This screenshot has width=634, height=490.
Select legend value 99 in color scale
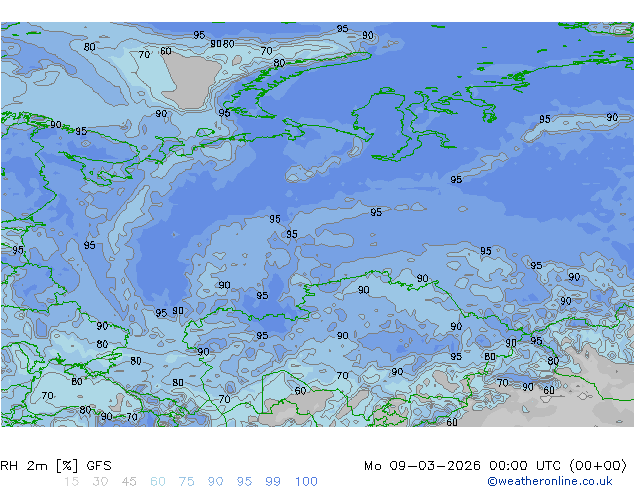273,481
